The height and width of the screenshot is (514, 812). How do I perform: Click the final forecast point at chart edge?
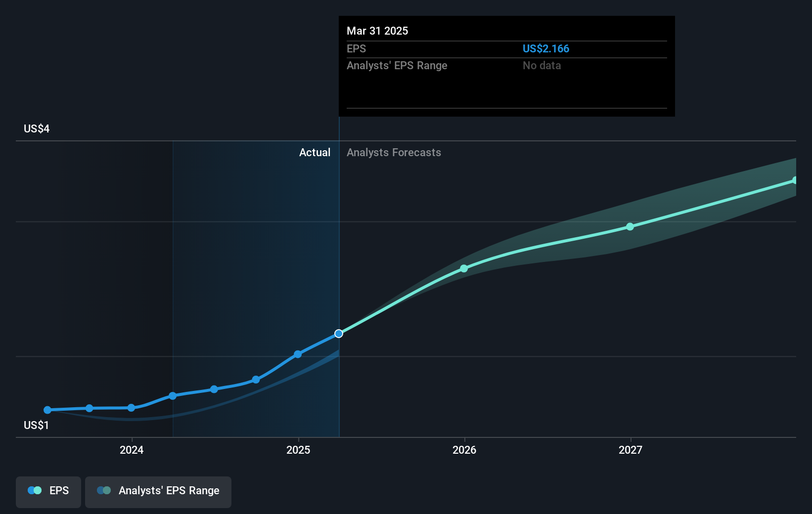coord(795,179)
